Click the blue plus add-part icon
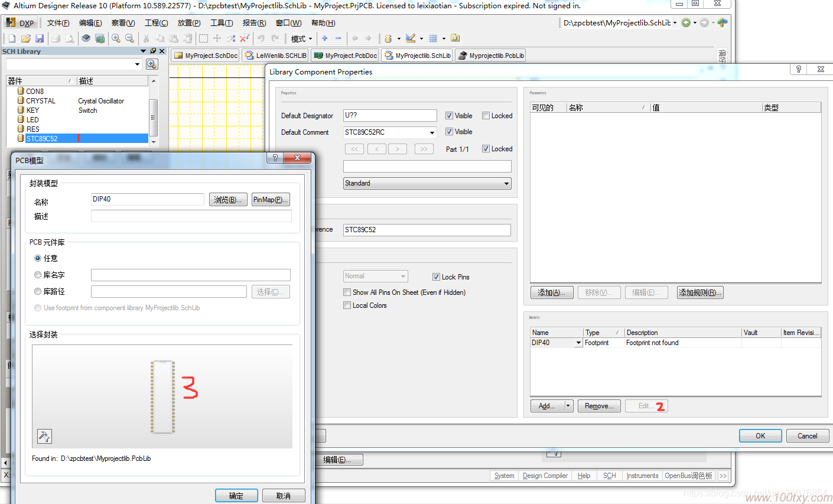 point(324,38)
